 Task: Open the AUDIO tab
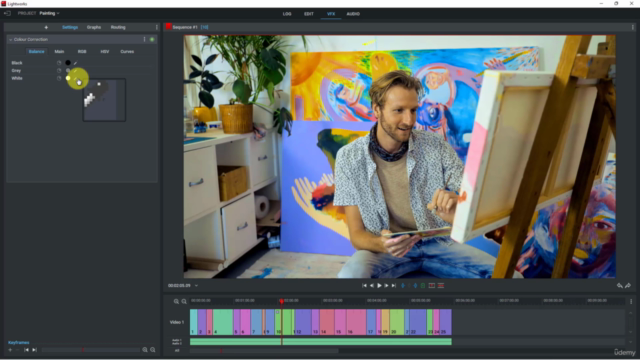353,14
